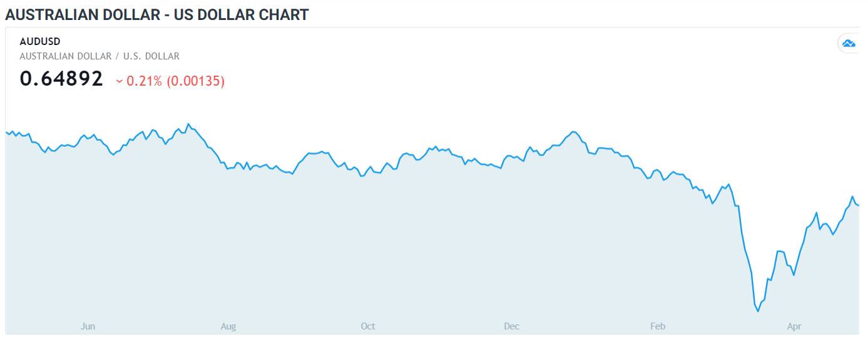Click the 0.21% percentage change value
Viewport: 868px width, 337px height.
(x=144, y=81)
